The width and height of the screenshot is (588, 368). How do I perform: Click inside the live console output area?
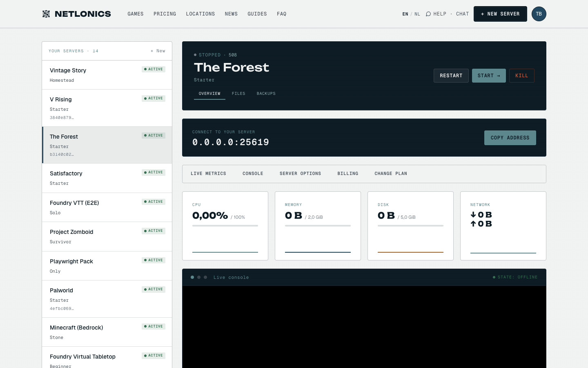(x=364, y=327)
